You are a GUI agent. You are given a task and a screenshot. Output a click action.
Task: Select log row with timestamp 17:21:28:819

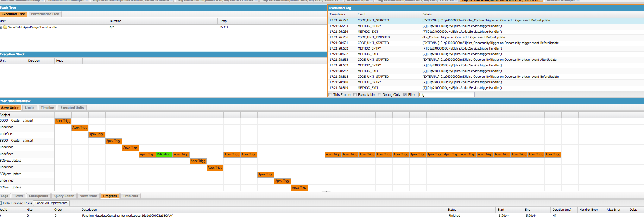pos(486,88)
